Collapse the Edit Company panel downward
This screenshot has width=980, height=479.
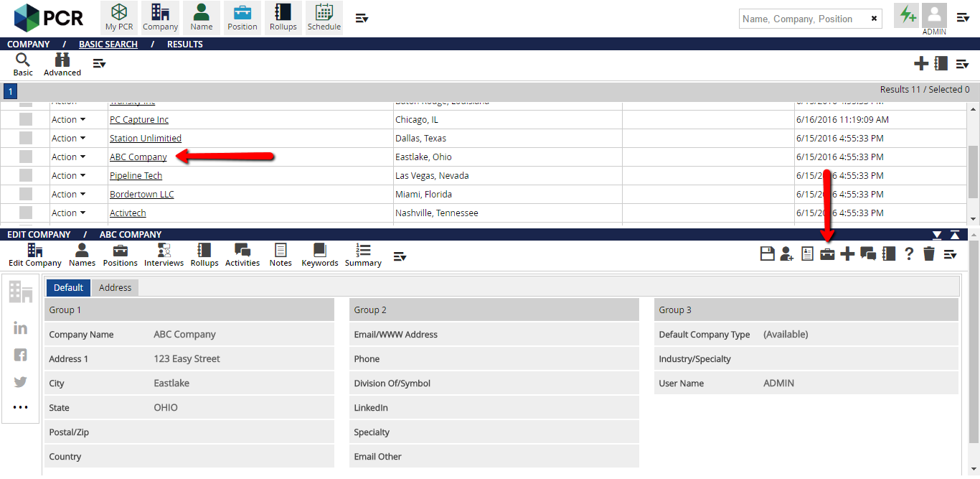click(937, 235)
